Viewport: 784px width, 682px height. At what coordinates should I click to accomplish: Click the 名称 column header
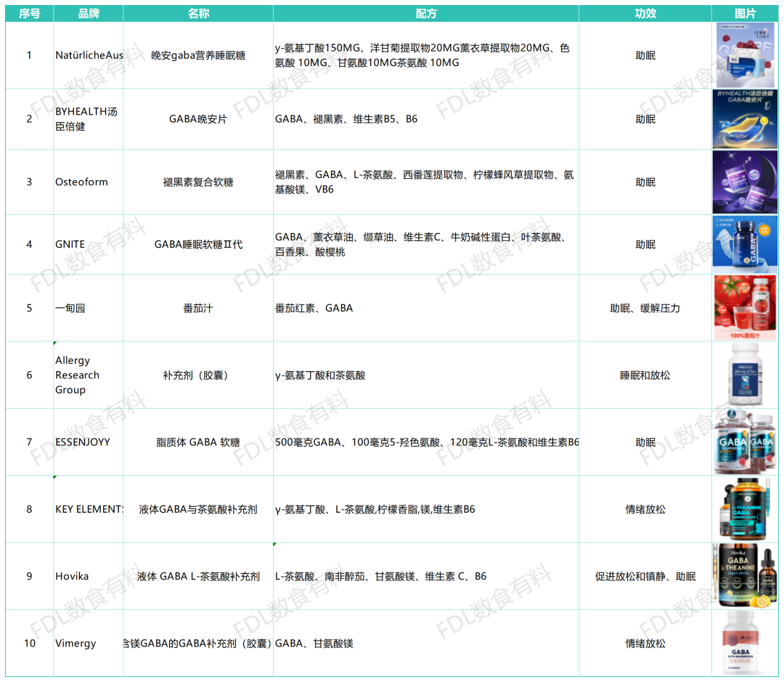pos(198,14)
